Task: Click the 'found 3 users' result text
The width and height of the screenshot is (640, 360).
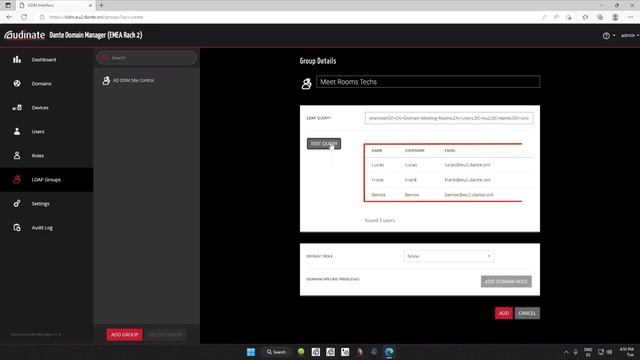Action: 380,220
